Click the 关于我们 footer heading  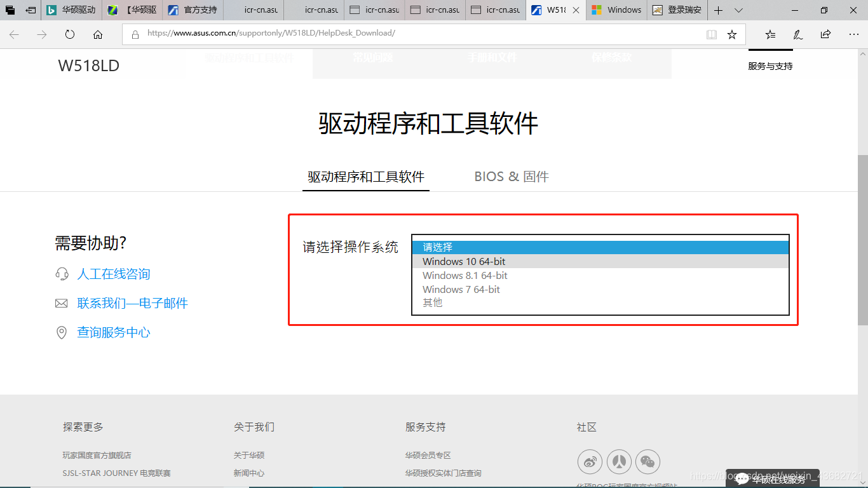254,427
